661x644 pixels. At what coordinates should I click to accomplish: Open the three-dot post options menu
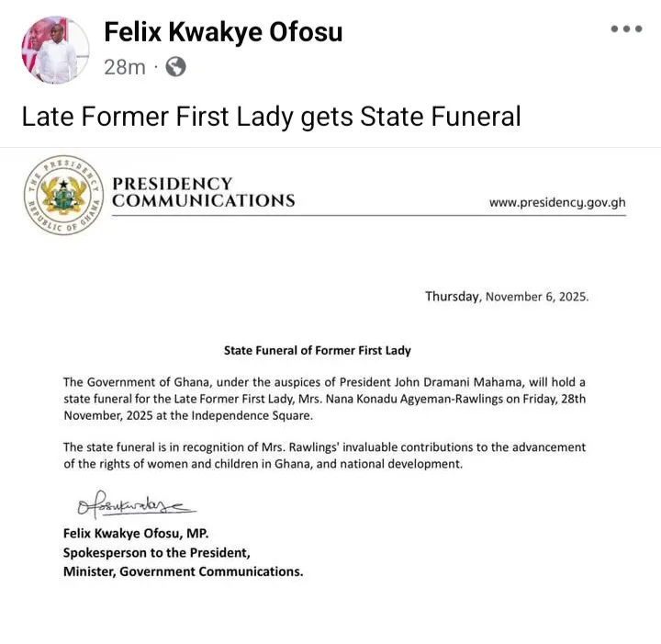pos(626,29)
